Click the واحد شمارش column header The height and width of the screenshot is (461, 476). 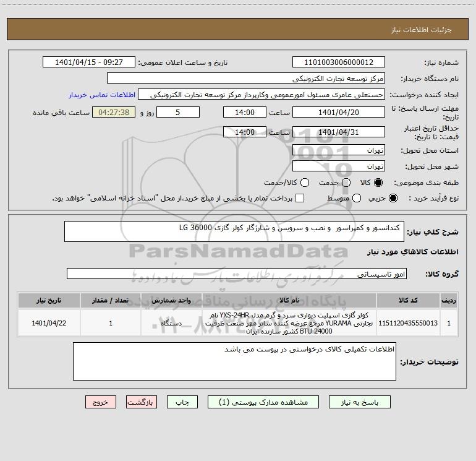point(171,300)
